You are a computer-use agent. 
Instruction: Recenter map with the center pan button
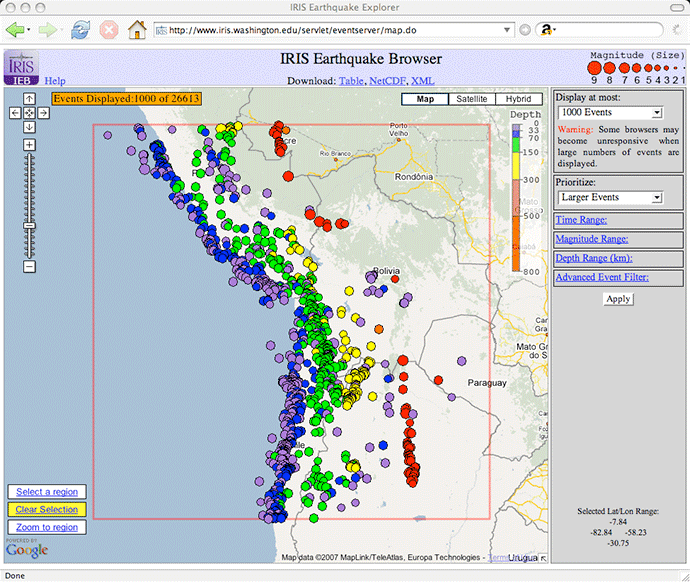29,113
